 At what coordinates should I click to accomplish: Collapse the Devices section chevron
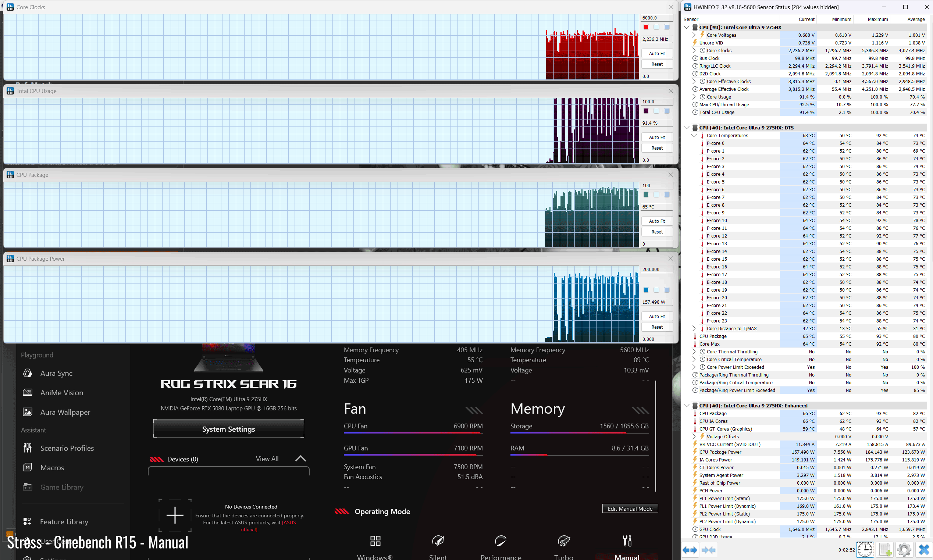300,459
